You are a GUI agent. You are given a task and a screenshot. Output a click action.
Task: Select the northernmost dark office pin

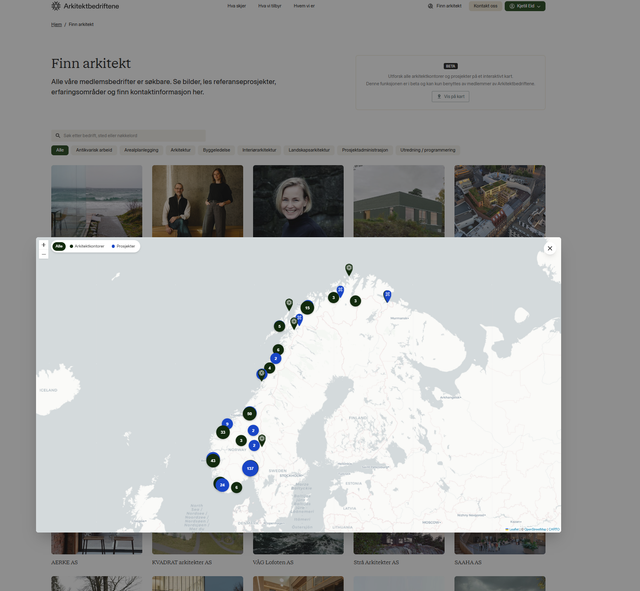pyautogui.click(x=349, y=269)
